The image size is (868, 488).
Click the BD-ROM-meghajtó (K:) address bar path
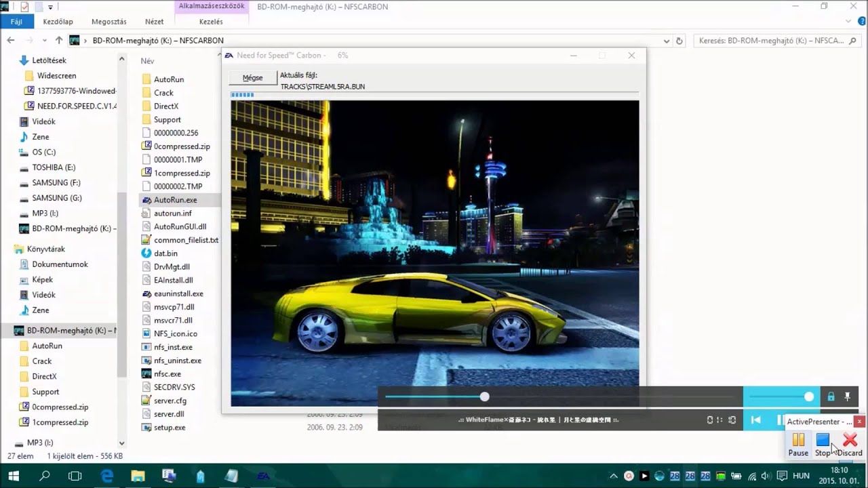pyautogui.click(x=158, y=41)
